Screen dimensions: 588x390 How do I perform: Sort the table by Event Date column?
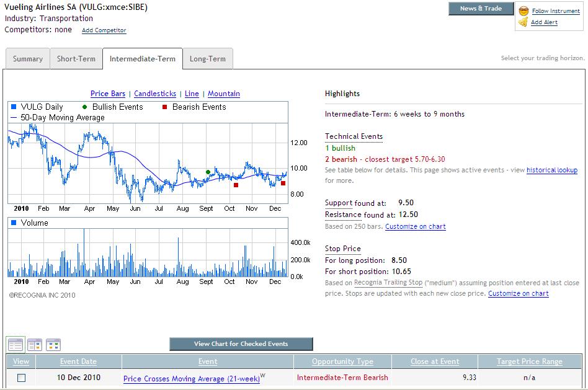click(78, 361)
